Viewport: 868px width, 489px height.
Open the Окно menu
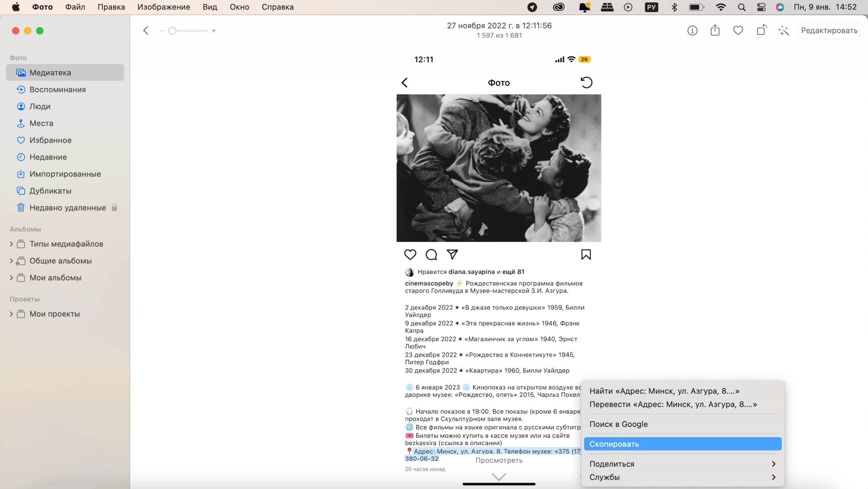click(x=239, y=7)
